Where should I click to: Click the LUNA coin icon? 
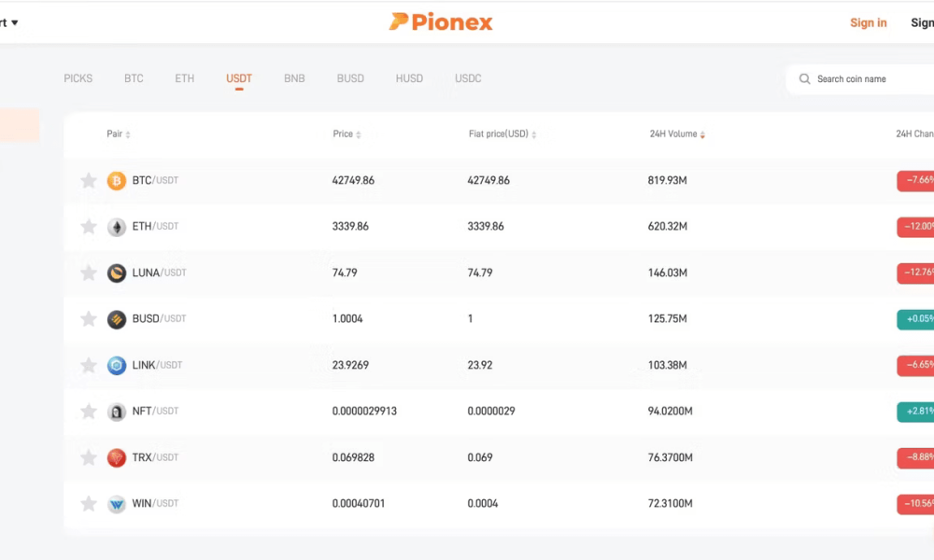(x=116, y=273)
